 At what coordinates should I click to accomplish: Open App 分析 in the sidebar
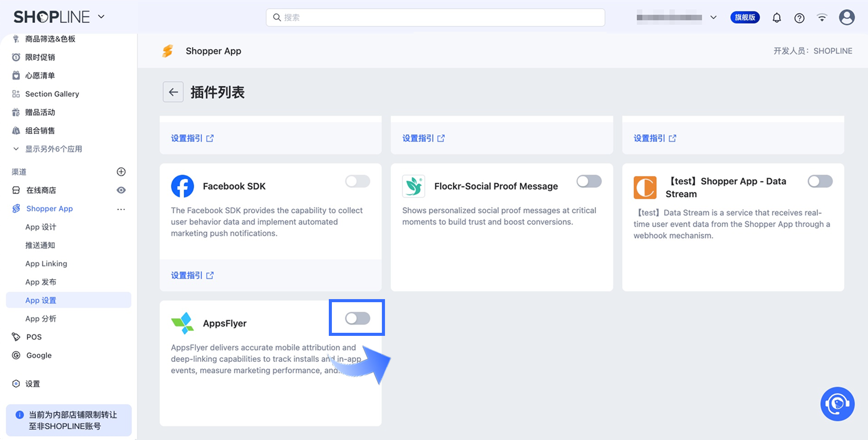coord(41,319)
